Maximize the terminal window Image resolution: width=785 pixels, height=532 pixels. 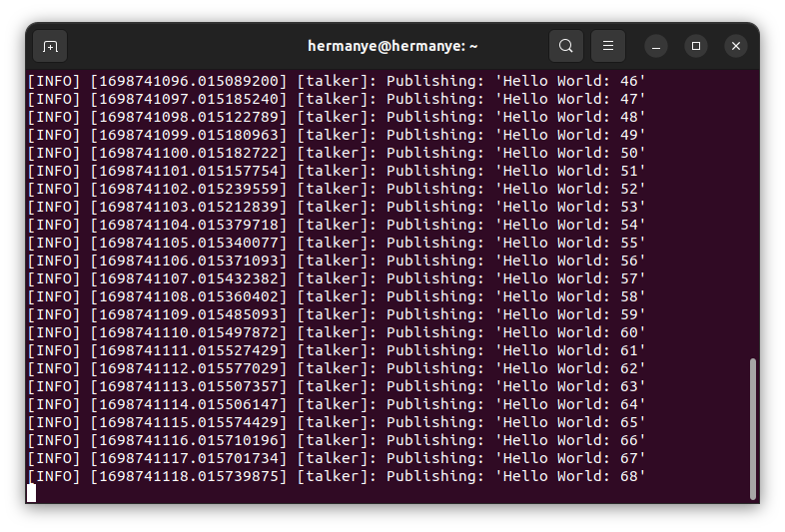[696, 46]
